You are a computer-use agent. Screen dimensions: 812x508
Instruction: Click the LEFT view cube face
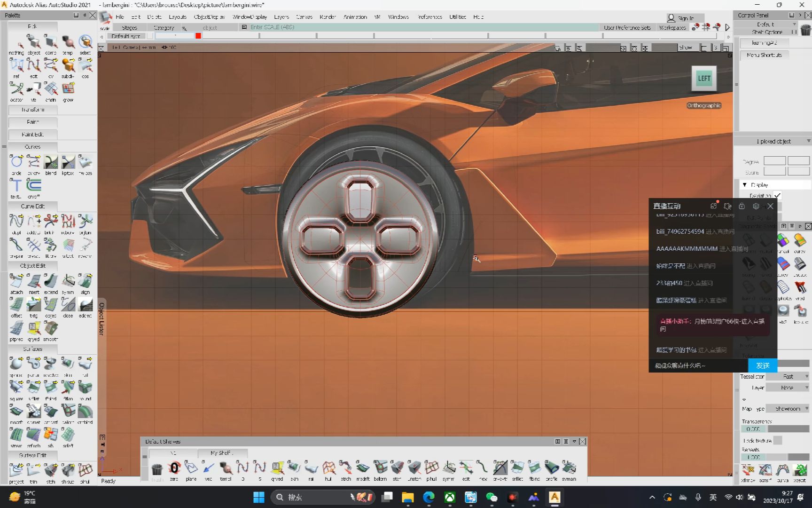pos(704,79)
